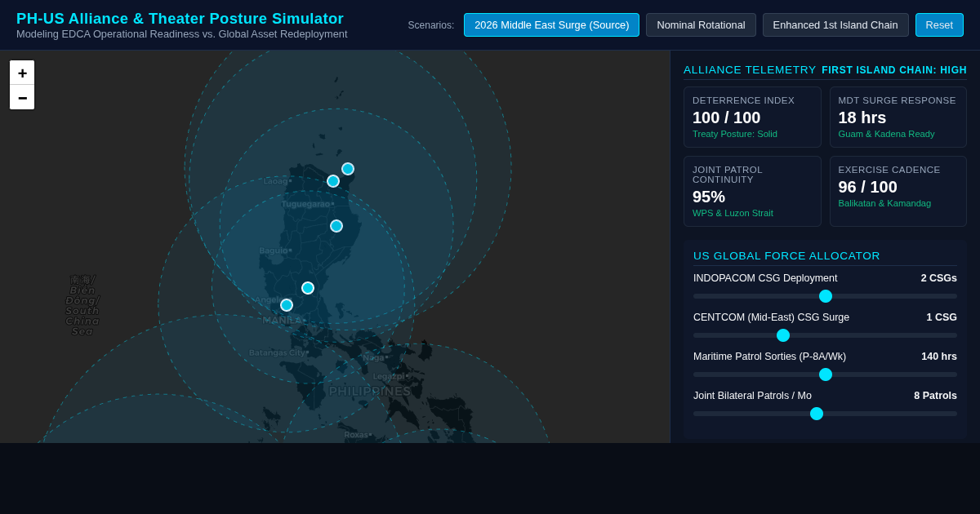
Task: Zoom out the map with minus button
Action: [22, 97]
